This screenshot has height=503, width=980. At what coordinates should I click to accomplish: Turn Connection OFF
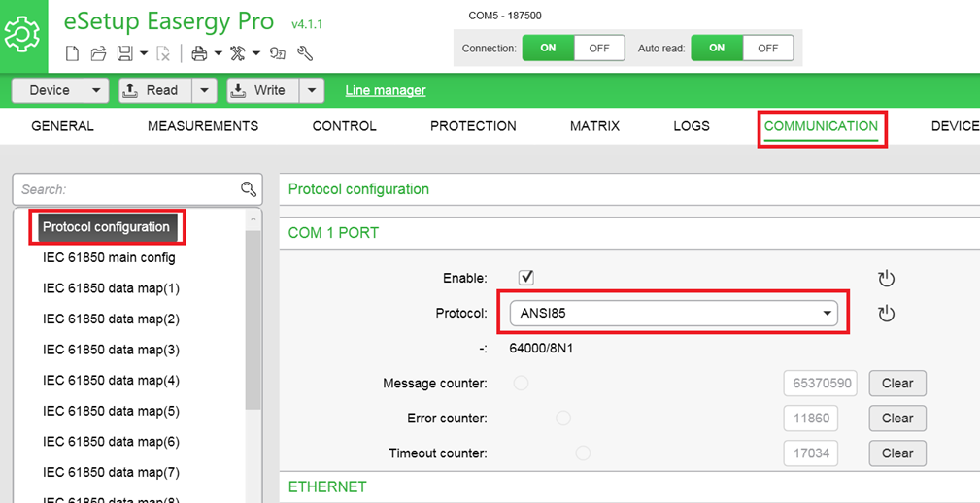[x=599, y=49]
